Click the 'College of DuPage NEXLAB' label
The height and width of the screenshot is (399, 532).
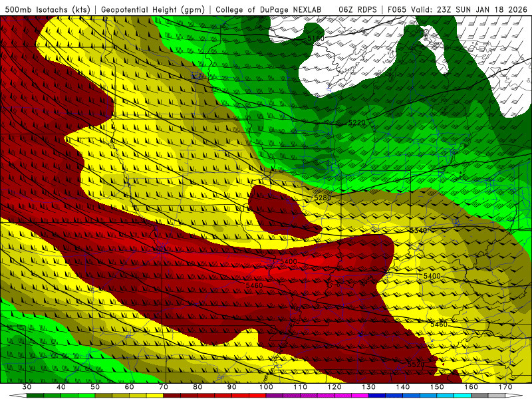(x=269, y=9)
